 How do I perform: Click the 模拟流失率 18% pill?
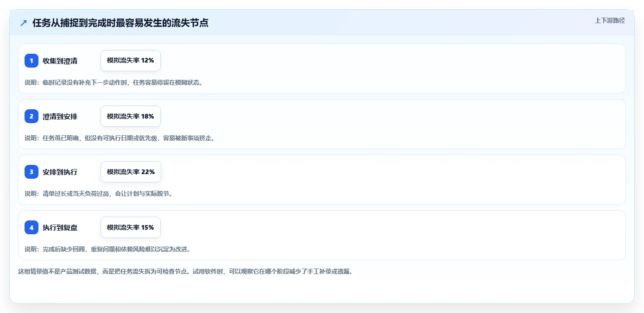pos(131,116)
